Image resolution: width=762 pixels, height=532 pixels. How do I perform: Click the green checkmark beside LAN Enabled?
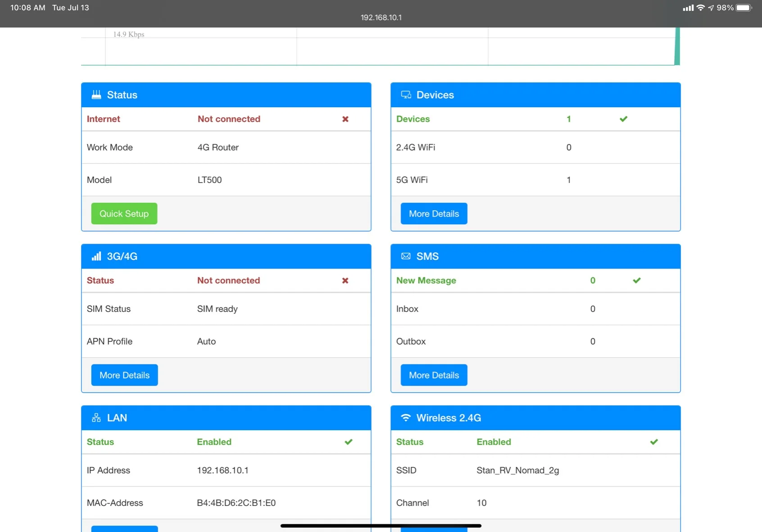(349, 442)
